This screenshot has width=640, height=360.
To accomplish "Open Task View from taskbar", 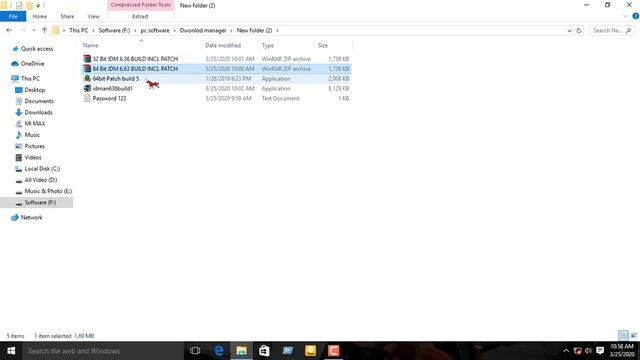I will (x=195, y=351).
